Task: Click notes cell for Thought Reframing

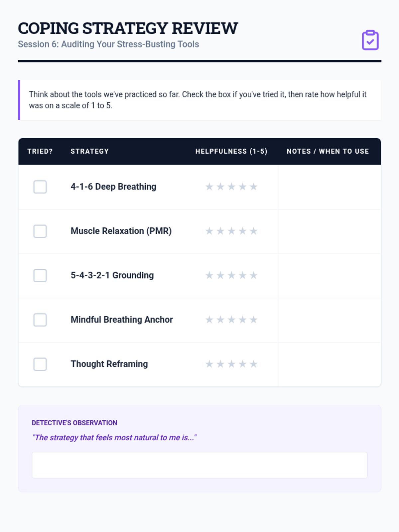Action: tap(329, 364)
